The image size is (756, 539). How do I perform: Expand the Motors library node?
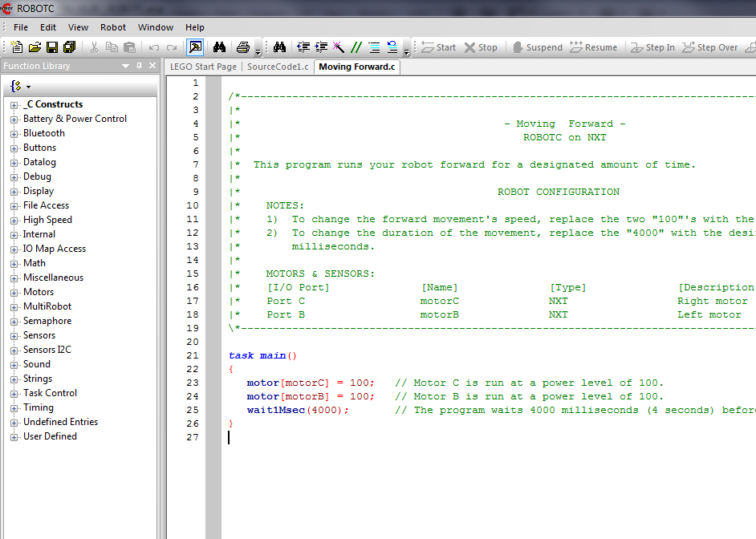pyautogui.click(x=14, y=291)
